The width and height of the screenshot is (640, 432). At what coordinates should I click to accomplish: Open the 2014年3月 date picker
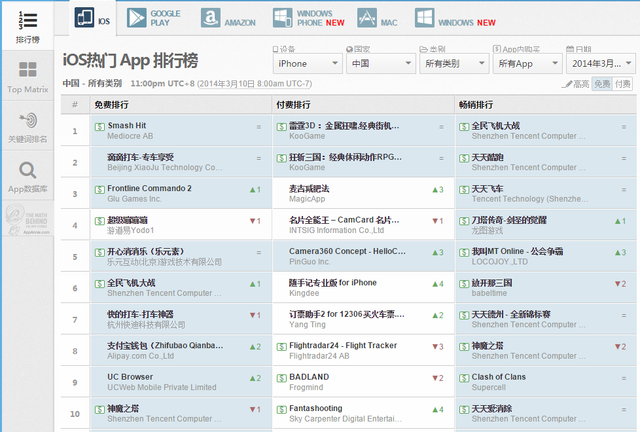(x=601, y=64)
